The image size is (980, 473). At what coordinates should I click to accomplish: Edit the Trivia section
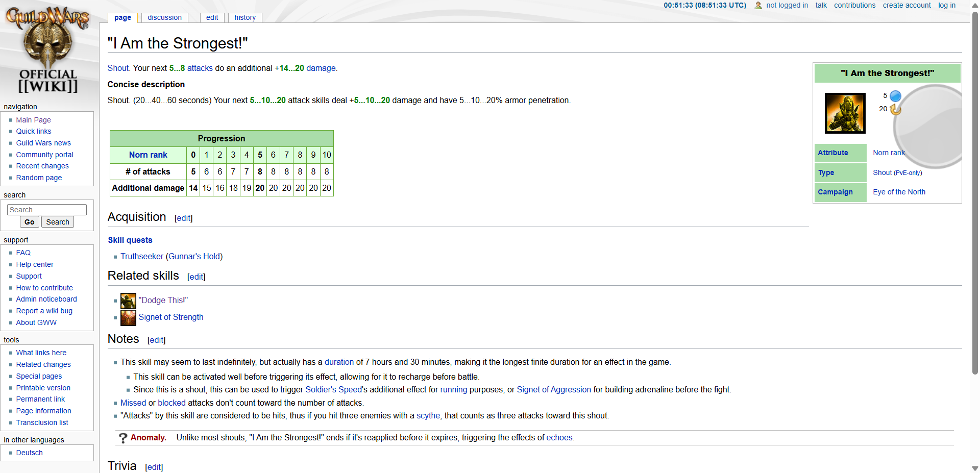pos(154,467)
